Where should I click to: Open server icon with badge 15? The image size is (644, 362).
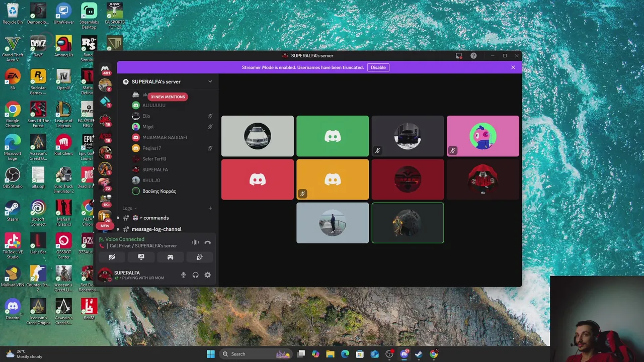pos(105,120)
